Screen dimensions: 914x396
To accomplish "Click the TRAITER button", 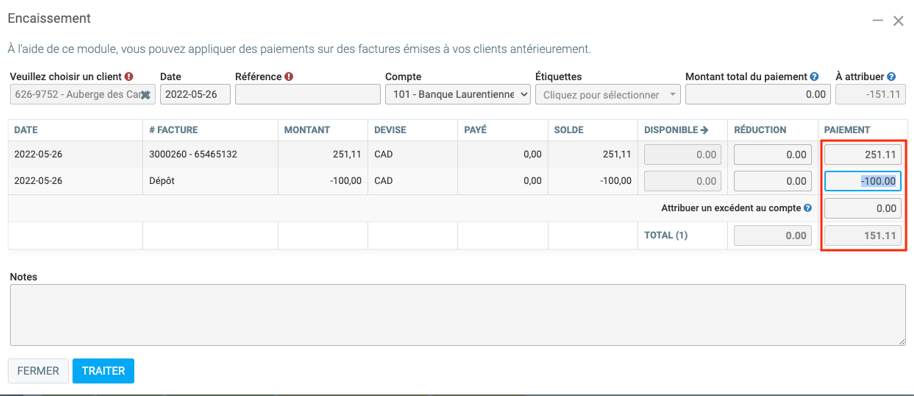I will (x=103, y=371).
